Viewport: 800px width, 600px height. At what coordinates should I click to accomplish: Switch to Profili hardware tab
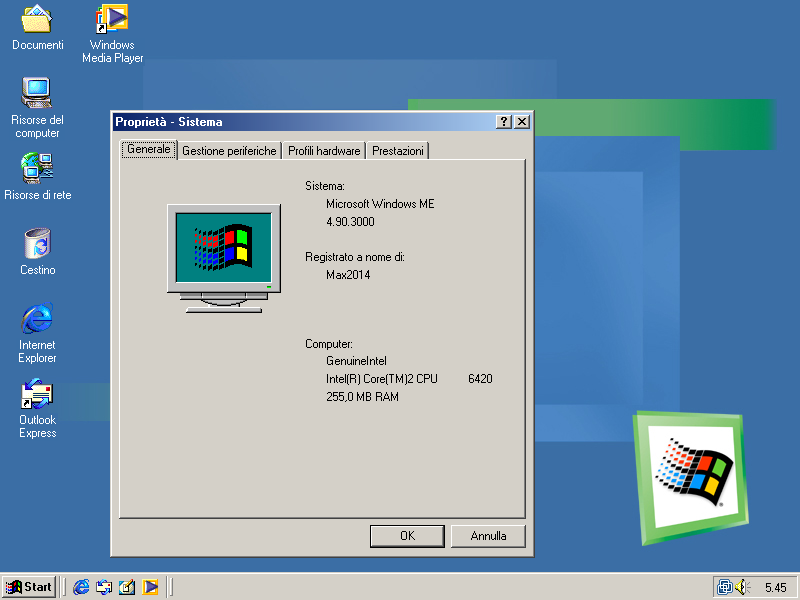point(324,151)
